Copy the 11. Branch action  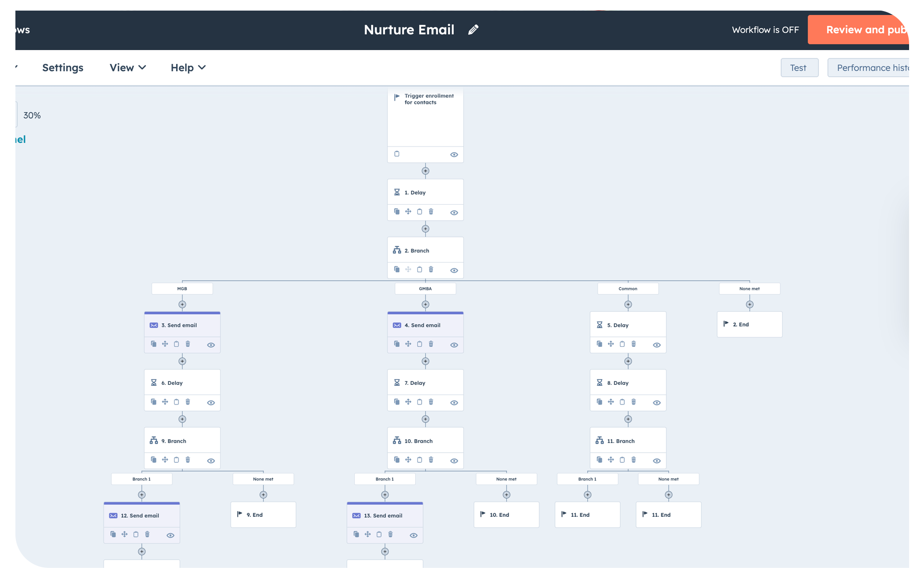click(599, 460)
